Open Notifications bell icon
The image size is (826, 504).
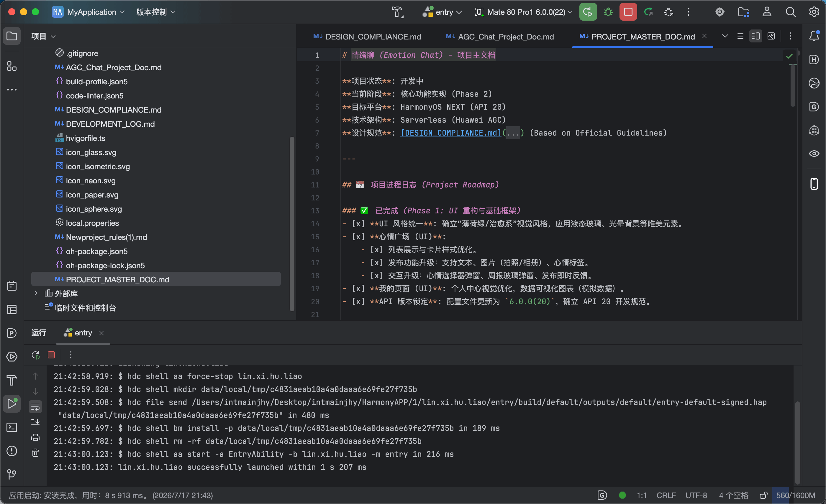tap(814, 36)
